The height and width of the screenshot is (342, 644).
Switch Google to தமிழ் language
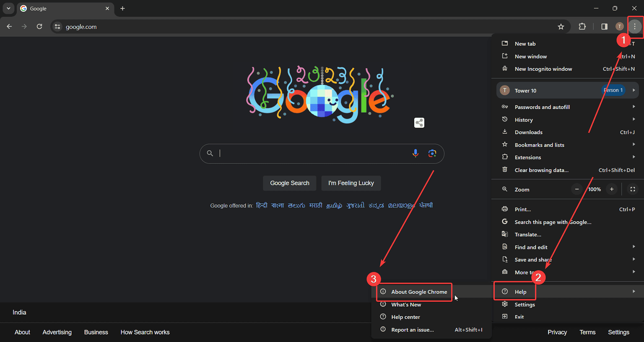334,205
